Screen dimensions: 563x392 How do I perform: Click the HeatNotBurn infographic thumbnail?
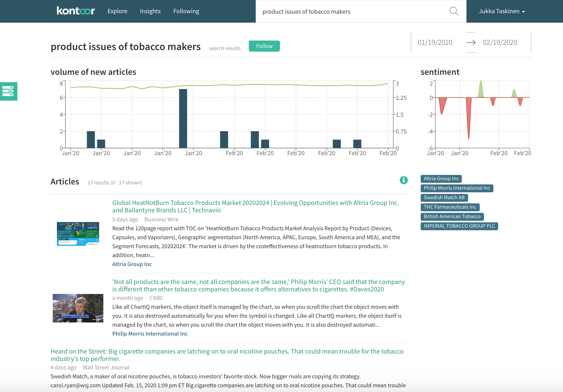tap(78, 234)
